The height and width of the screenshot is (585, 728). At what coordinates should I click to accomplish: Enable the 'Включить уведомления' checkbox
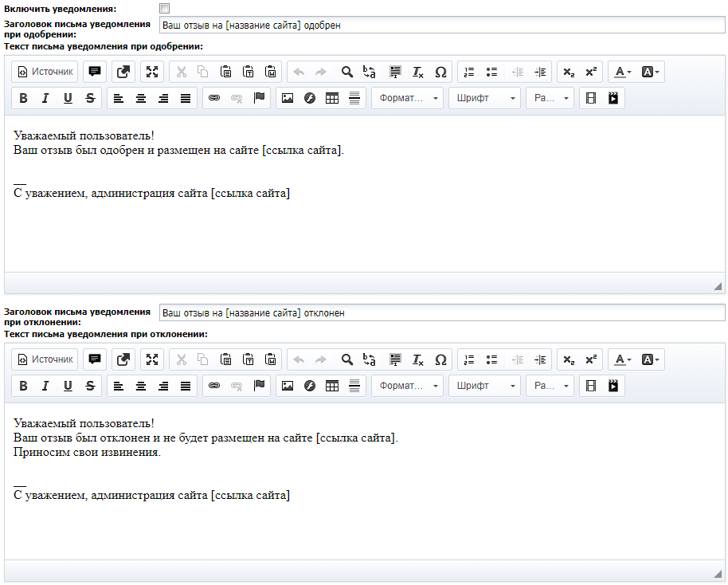point(165,8)
